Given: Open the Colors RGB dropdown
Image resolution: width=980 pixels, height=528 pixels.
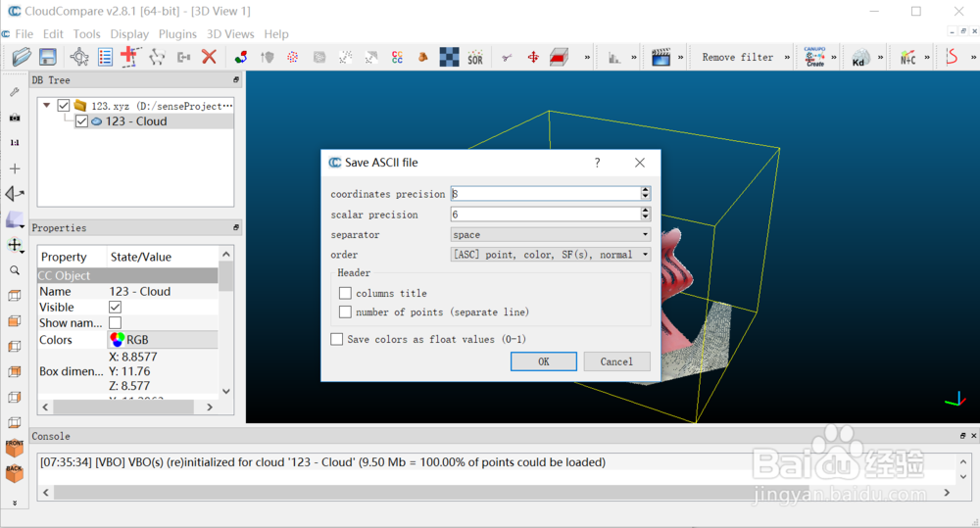Looking at the screenshot, I should (163, 340).
